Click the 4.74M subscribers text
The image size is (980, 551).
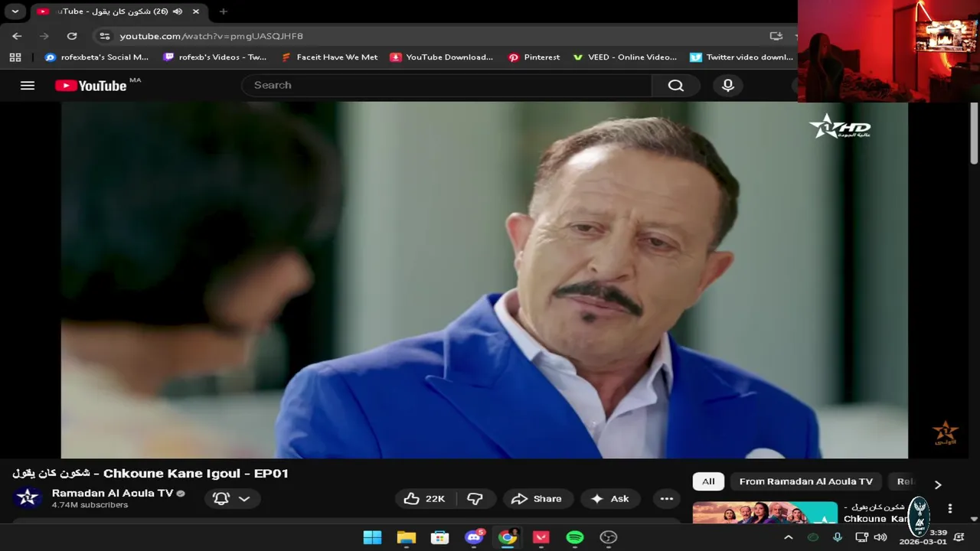point(90,505)
